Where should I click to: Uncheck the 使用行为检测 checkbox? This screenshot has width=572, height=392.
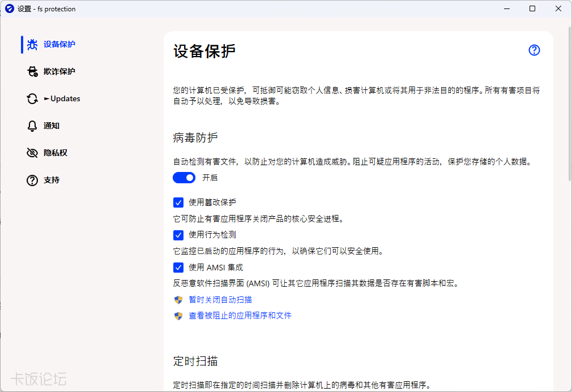tap(178, 235)
